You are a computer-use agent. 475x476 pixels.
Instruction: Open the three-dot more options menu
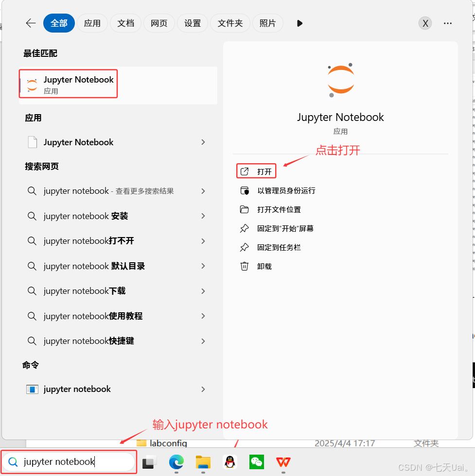tap(447, 23)
